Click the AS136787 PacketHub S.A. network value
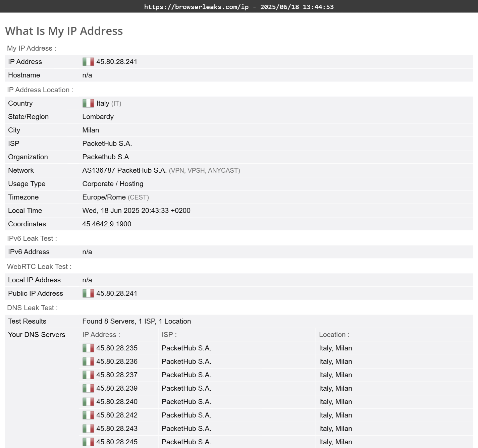This screenshot has height=448, width=478. click(124, 170)
